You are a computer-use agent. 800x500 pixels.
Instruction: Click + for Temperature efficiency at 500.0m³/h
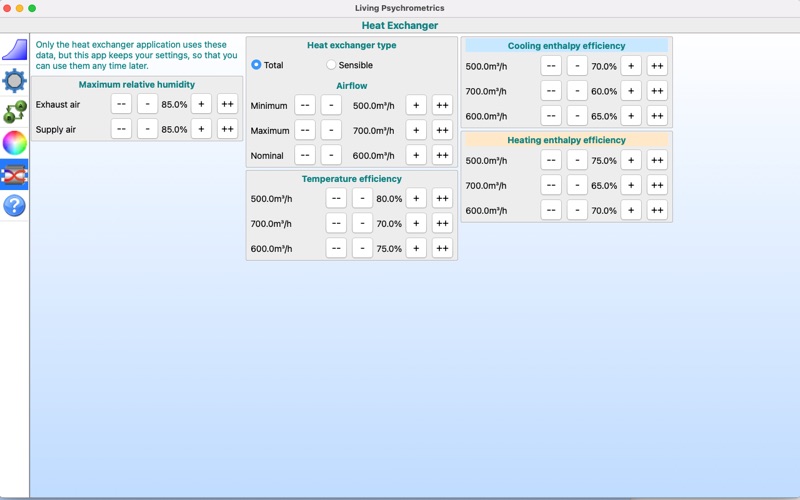[x=416, y=198]
